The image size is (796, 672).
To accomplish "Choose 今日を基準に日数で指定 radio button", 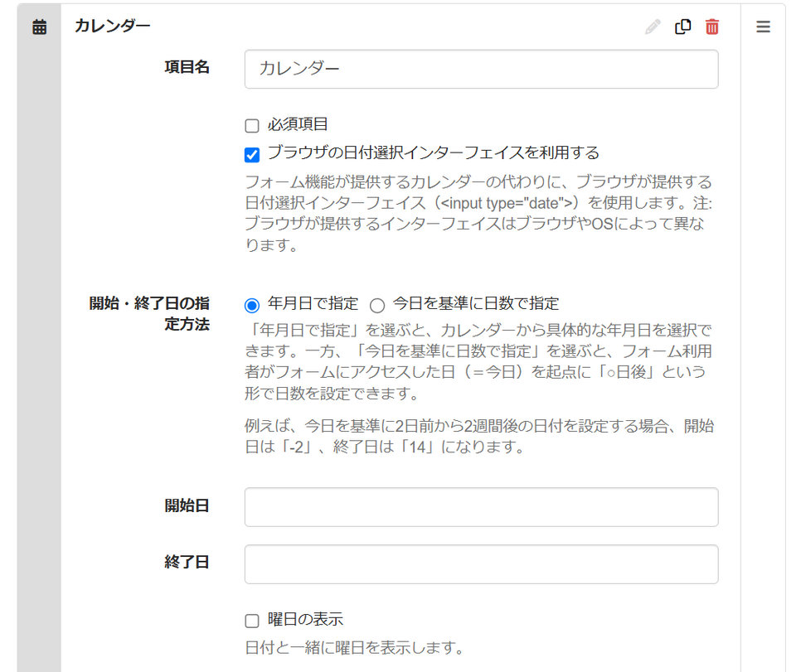I will [376, 305].
